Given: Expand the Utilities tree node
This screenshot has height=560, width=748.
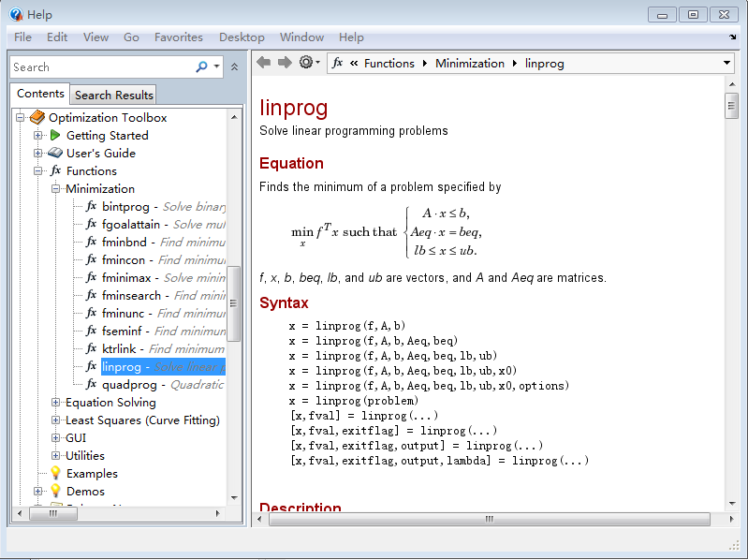Looking at the screenshot, I should pos(56,455).
